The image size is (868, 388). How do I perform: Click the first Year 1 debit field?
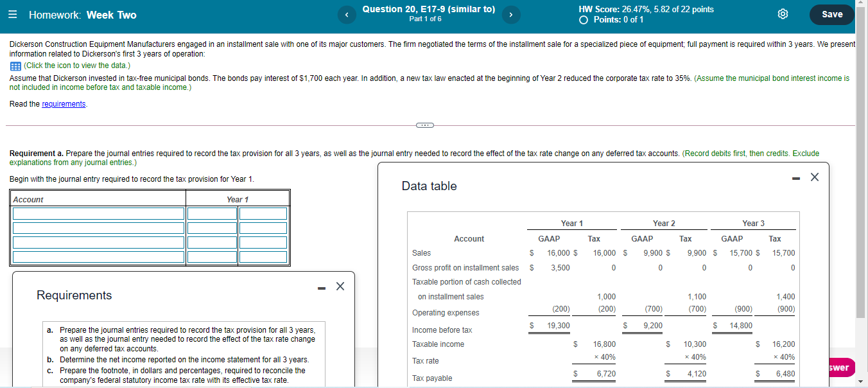tap(212, 212)
